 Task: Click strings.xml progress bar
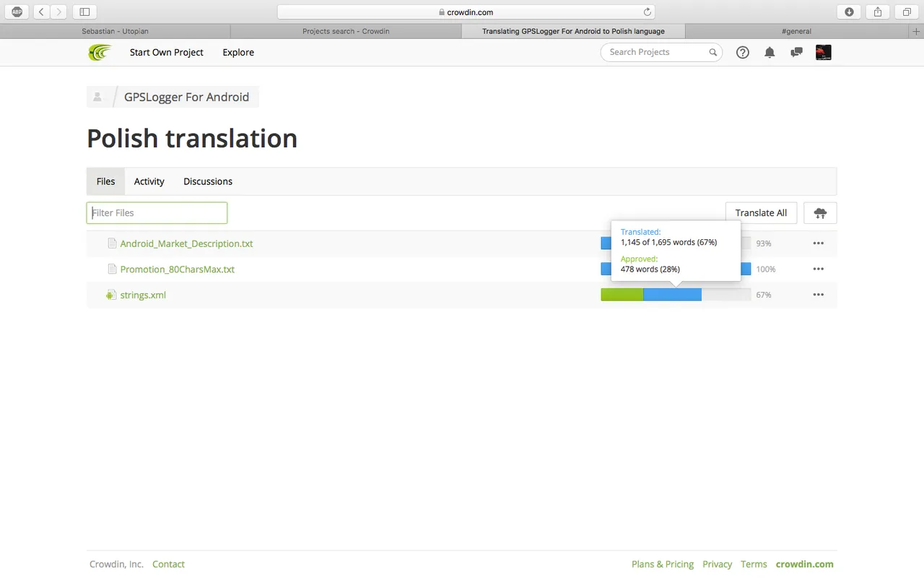(x=676, y=295)
